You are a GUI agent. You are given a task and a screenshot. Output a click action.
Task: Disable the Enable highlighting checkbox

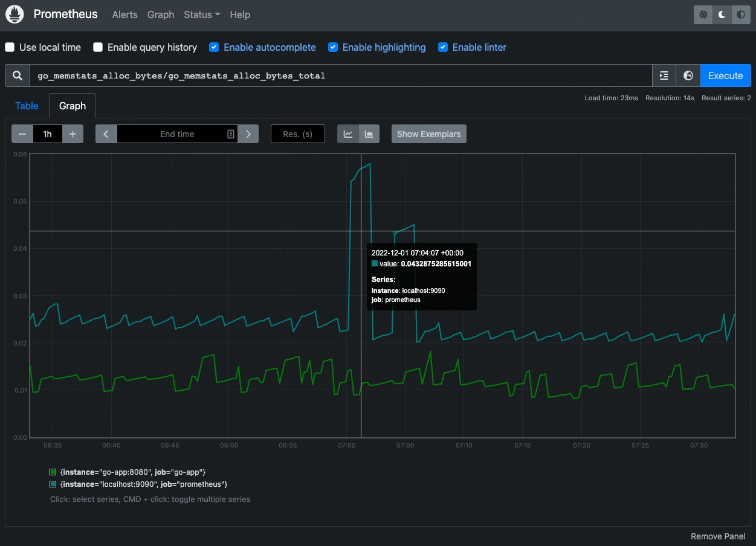click(x=333, y=47)
